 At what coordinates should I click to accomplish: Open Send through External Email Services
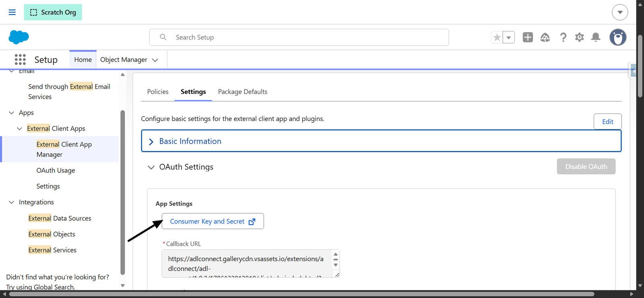69,91
